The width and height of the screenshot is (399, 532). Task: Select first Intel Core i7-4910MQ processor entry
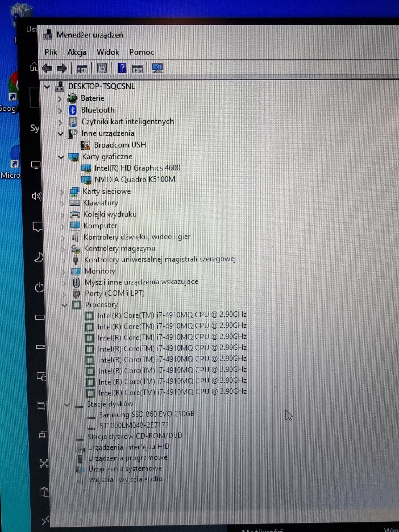(172, 315)
